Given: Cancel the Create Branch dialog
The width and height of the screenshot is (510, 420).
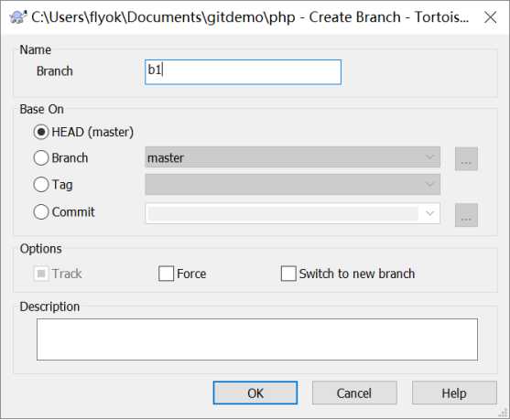Looking at the screenshot, I should pyautogui.click(x=354, y=393).
